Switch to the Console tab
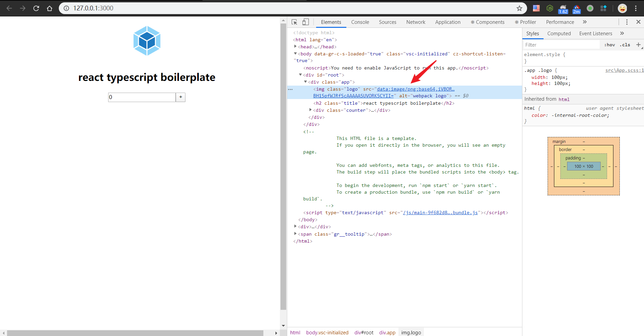 coord(360,22)
